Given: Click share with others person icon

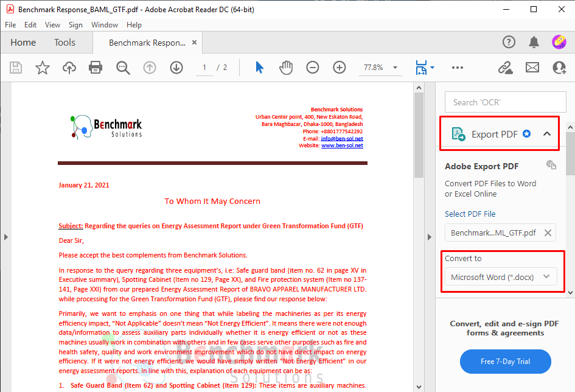Looking at the screenshot, I should click(x=559, y=68).
